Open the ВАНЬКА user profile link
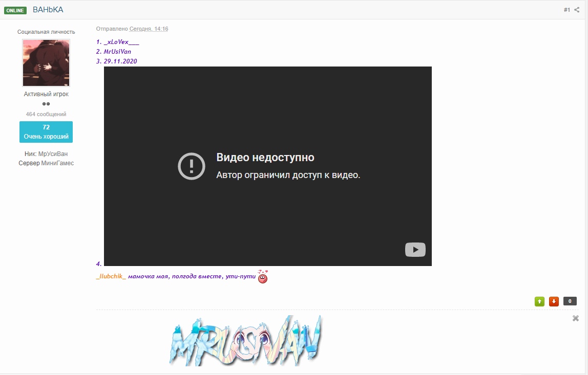 (x=48, y=10)
